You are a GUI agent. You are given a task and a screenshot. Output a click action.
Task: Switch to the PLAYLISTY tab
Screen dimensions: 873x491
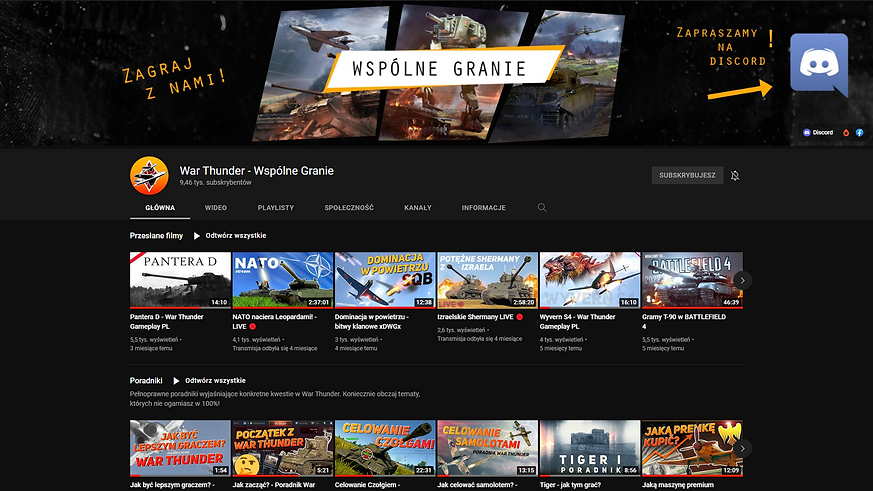point(276,208)
